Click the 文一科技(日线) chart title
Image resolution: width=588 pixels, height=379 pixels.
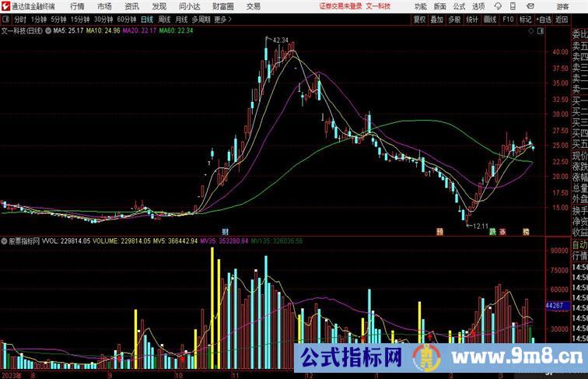click(22, 31)
